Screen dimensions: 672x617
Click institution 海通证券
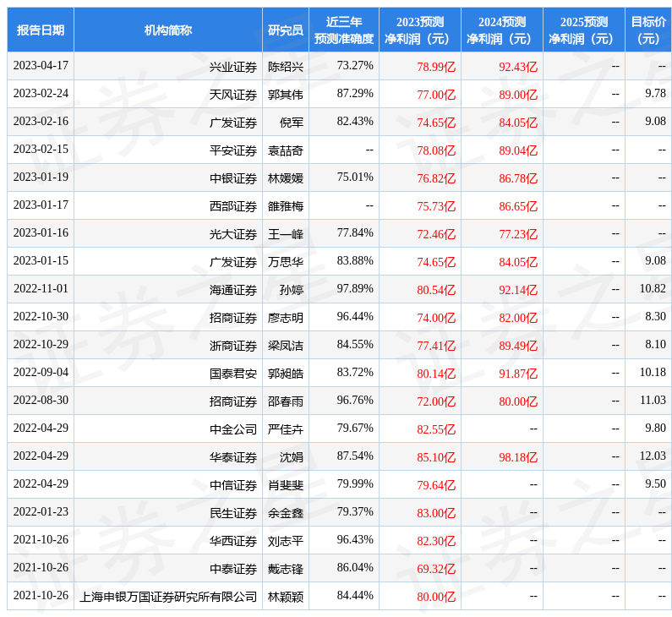coord(233,290)
